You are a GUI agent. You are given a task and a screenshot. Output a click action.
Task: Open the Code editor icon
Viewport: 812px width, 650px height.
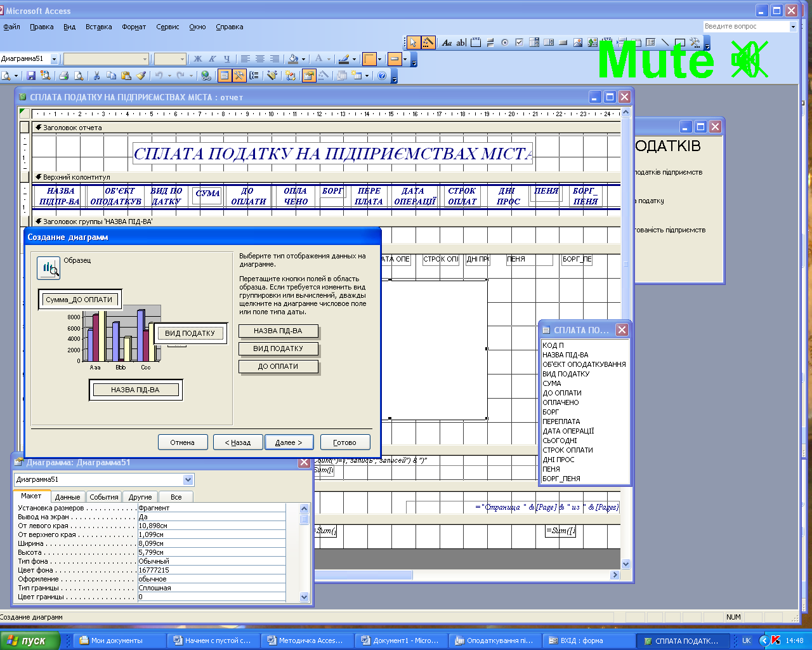tap(290, 76)
